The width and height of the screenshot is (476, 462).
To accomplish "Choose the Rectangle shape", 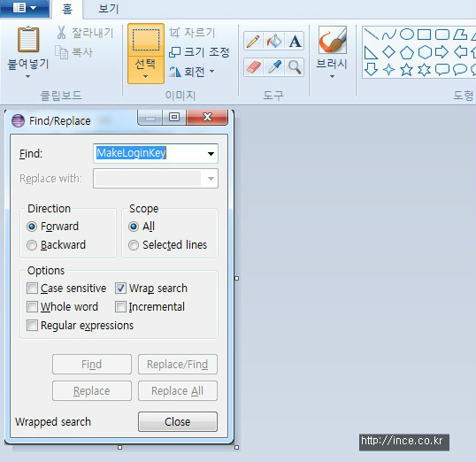I will [425, 35].
